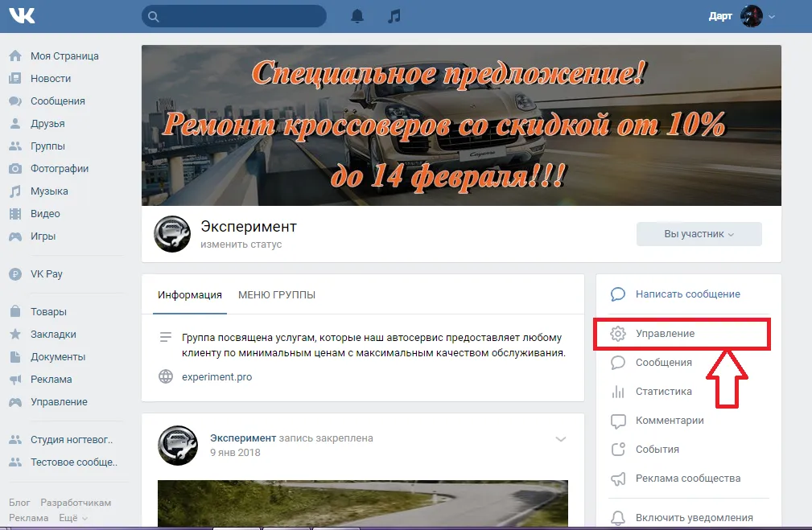Click Написать сообщение in right panel
This screenshot has height=530, width=812.
click(688, 294)
